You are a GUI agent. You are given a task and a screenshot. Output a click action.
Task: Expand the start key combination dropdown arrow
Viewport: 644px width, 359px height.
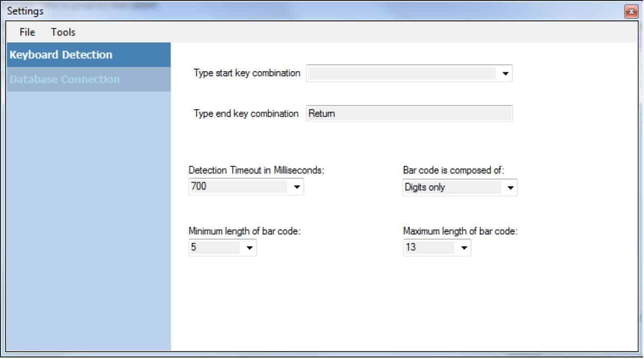point(505,74)
